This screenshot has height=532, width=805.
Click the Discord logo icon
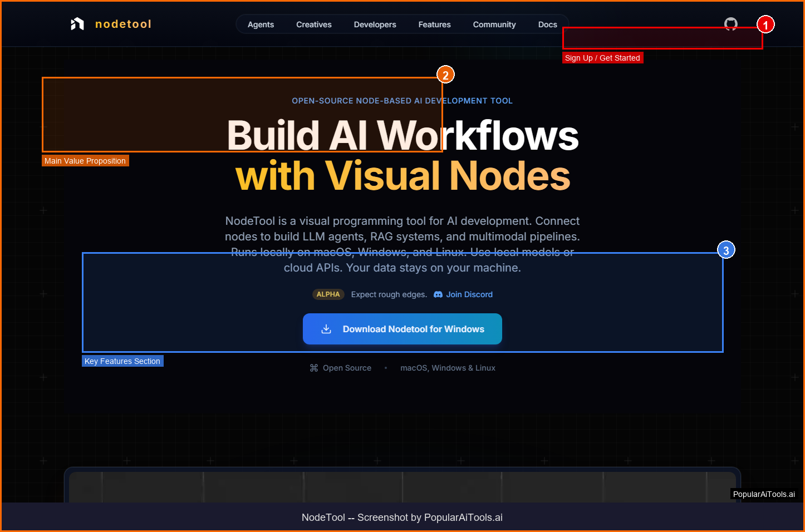(438, 294)
